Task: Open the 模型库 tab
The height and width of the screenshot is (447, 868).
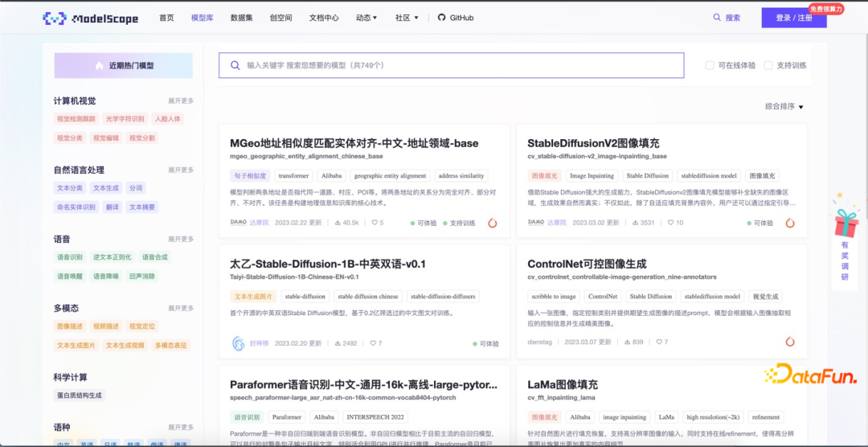Action: (x=202, y=18)
